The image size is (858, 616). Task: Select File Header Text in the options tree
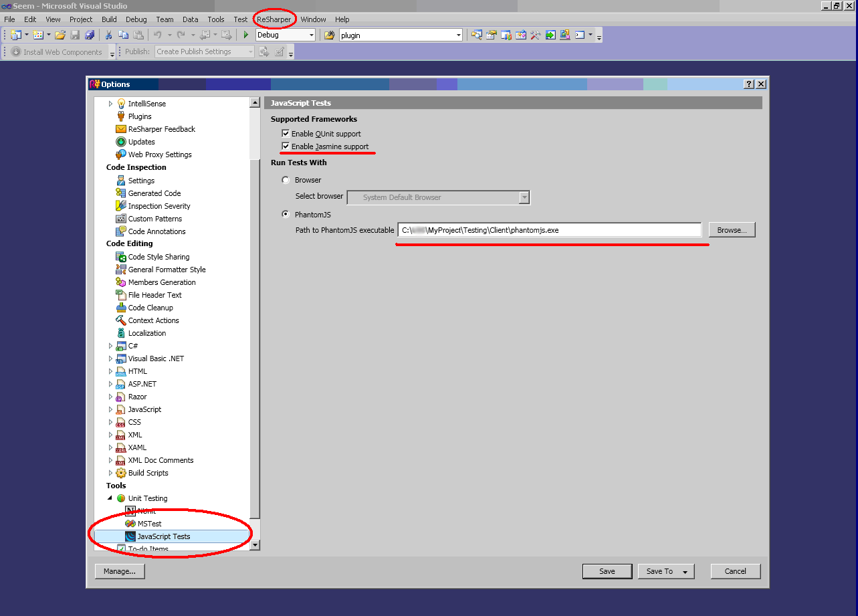(x=154, y=295)
